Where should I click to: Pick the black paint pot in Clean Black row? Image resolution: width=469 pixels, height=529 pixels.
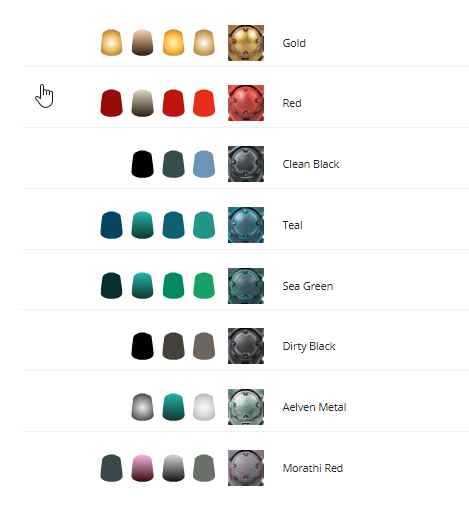click(142, 164)
